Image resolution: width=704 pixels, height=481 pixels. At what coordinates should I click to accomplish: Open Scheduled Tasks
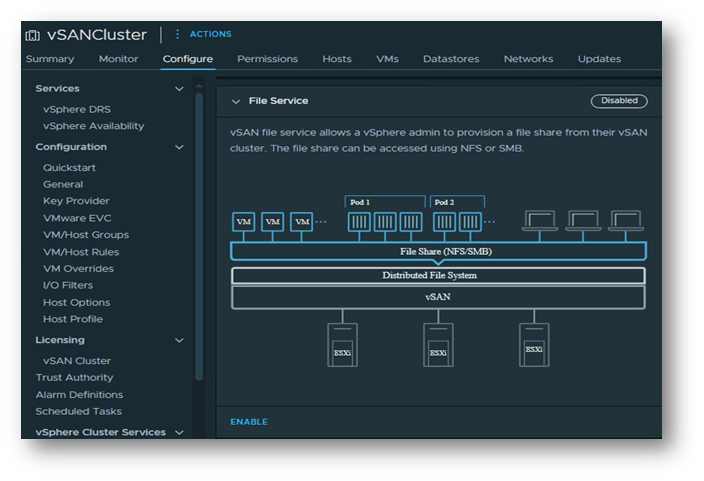79,411
